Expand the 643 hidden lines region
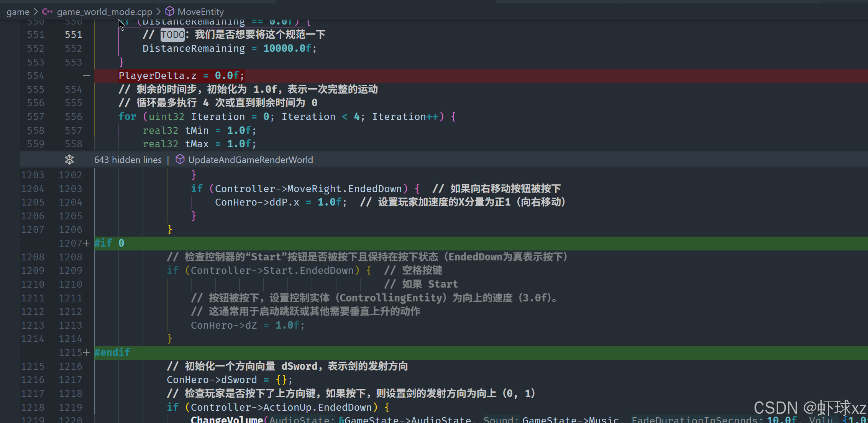The width and height of the screenshot is (868, 423). click(128, 160)
